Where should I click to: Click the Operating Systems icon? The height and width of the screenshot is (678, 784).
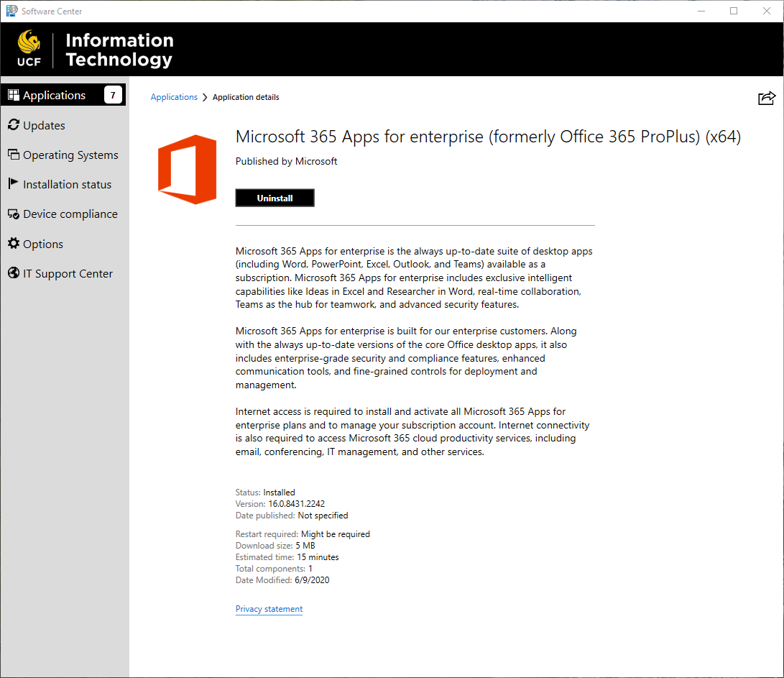14,155
